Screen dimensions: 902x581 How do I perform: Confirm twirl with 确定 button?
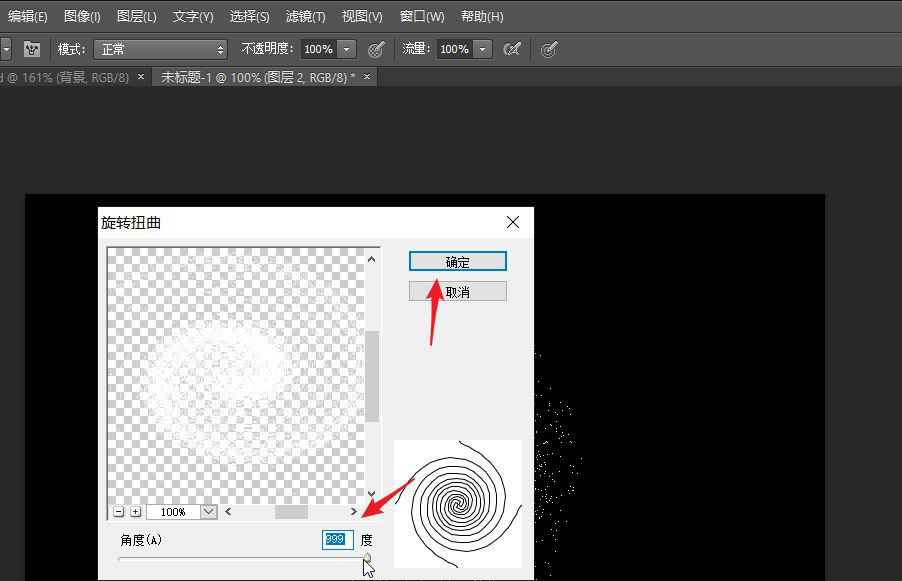[458, 262]
